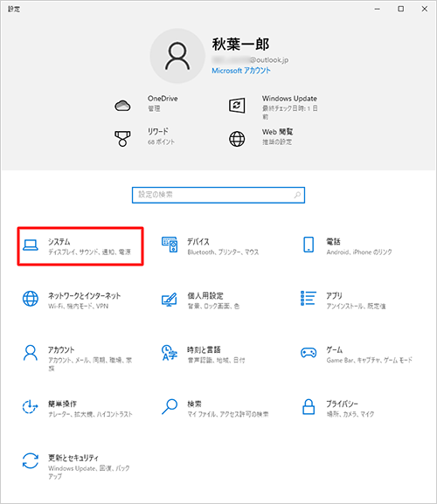The image size is (437, 504).
Task: Open the 電話 settings label
Action: coord(333,242)
